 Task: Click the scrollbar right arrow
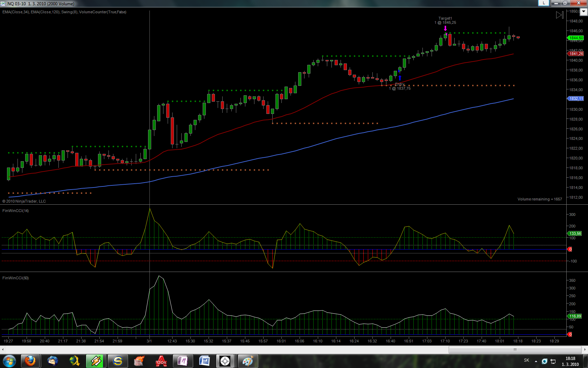(x=585, y=349)
